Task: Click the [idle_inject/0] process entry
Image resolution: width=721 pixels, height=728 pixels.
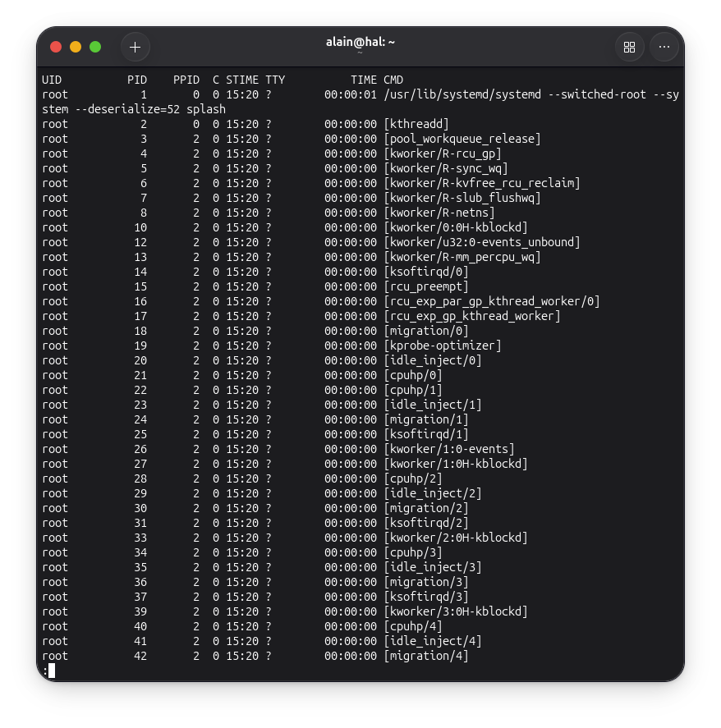Action: click(433, 361)
